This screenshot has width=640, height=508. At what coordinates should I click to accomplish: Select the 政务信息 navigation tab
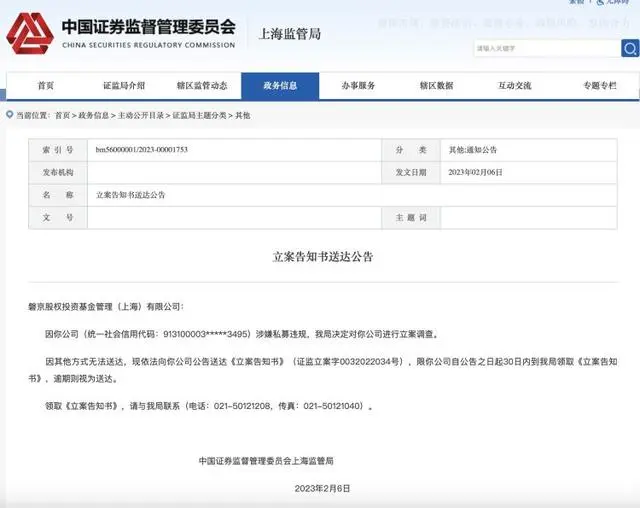pos(280,86)
